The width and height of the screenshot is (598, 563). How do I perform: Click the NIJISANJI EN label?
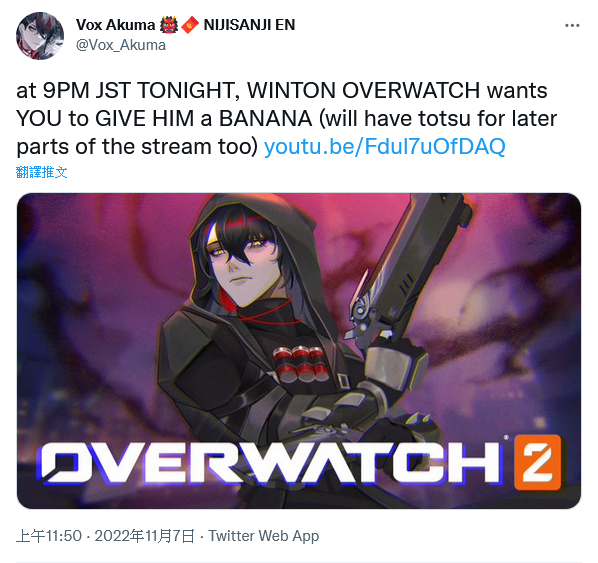click(x=249, y=25)
